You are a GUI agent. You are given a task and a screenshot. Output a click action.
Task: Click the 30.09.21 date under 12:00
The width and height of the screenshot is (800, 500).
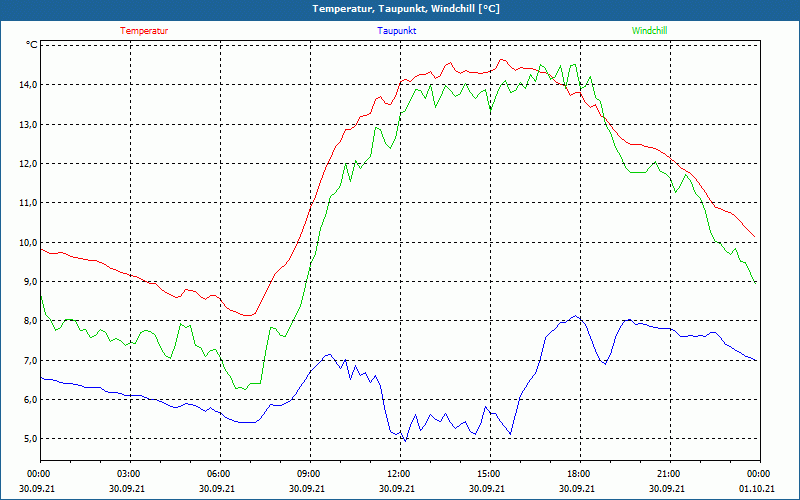pyautogui.click(x=397, y=488)
